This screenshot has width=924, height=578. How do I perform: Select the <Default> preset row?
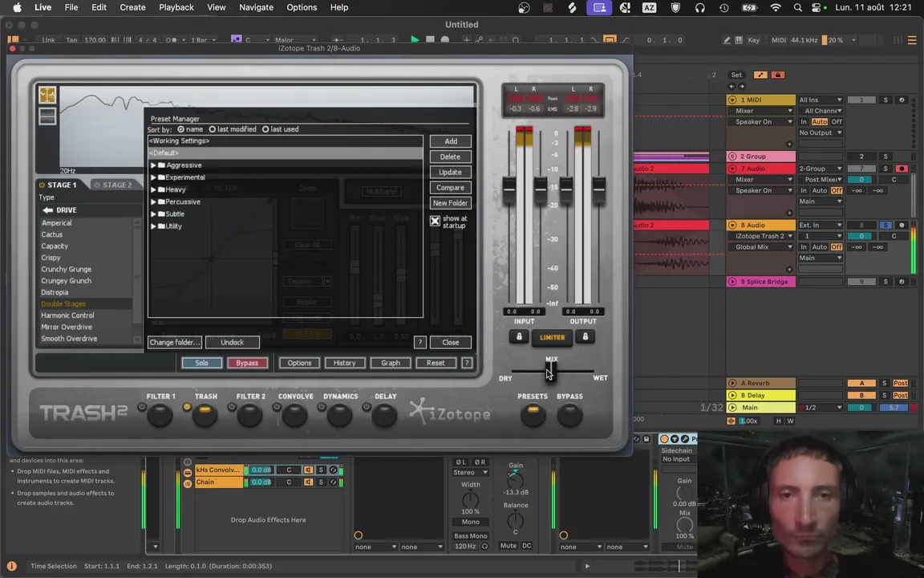click(286, 153)
